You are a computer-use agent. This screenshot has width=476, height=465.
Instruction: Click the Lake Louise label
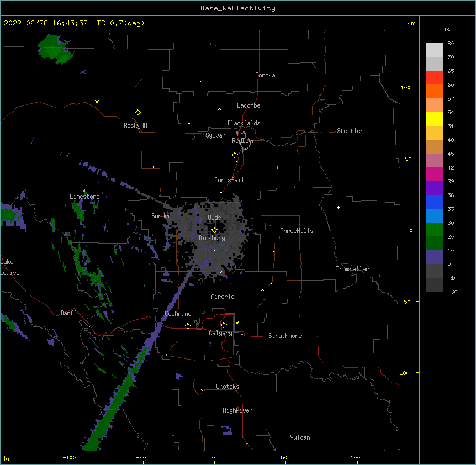[x=10, y=267]
